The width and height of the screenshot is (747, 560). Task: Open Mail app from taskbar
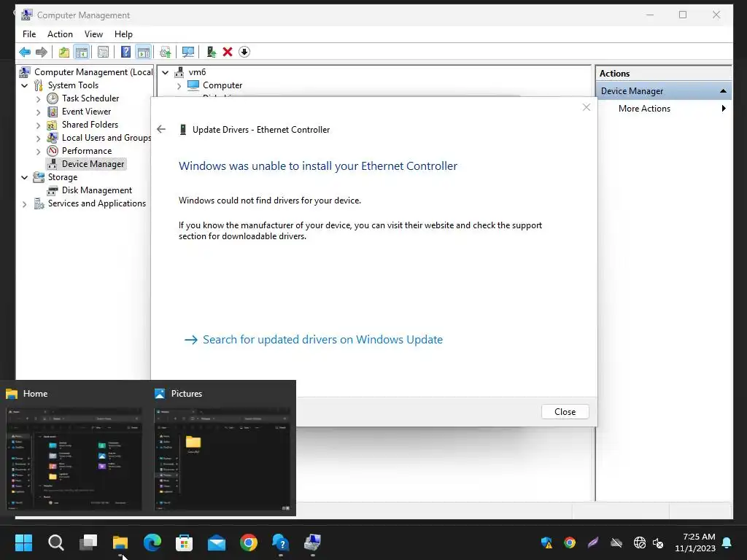pos(217,542)
